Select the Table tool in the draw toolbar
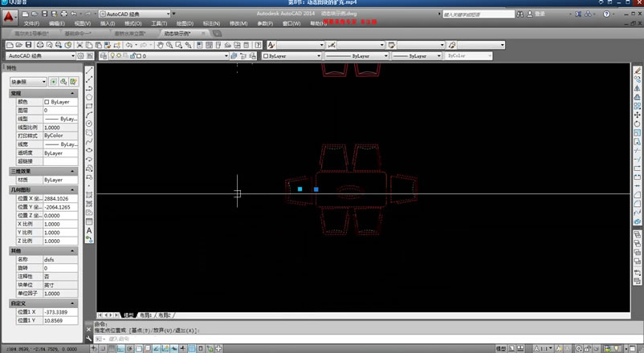 (x=89, y=221)
